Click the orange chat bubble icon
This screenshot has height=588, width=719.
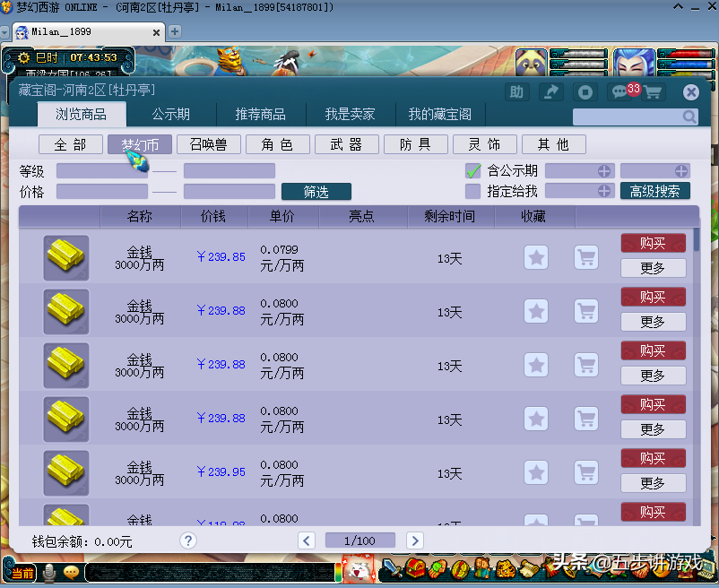point(71,572)
